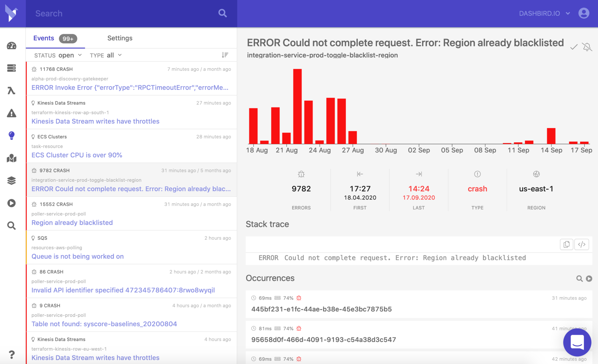Image resolution: width=598 pixels, height=364 pixels.
Task: Switch to the Settings tab
Action: [120, 38]
